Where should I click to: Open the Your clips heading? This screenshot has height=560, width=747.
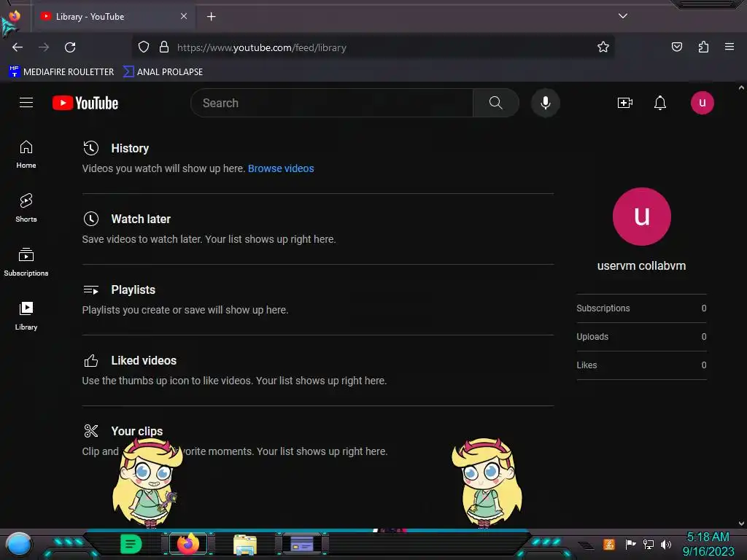[x=136, y=431]
